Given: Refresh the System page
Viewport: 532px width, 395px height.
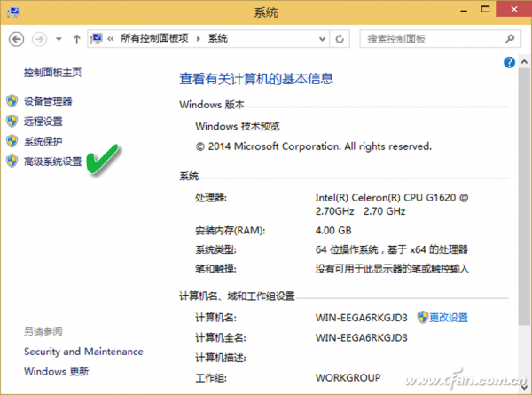Looking at the screenshot, I should click(x=340, y=39).
